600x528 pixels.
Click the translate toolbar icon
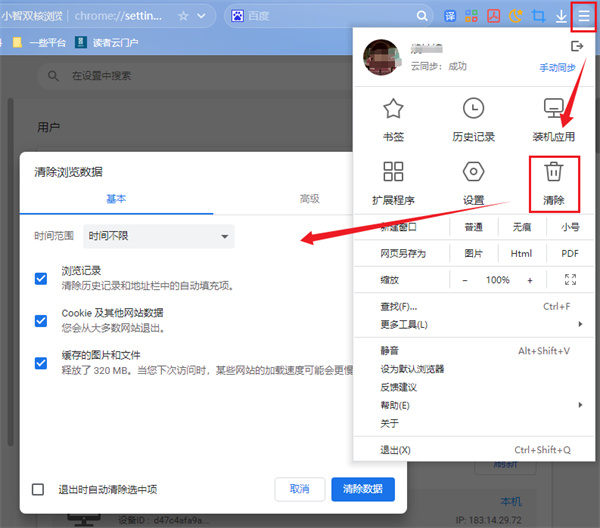450,16
